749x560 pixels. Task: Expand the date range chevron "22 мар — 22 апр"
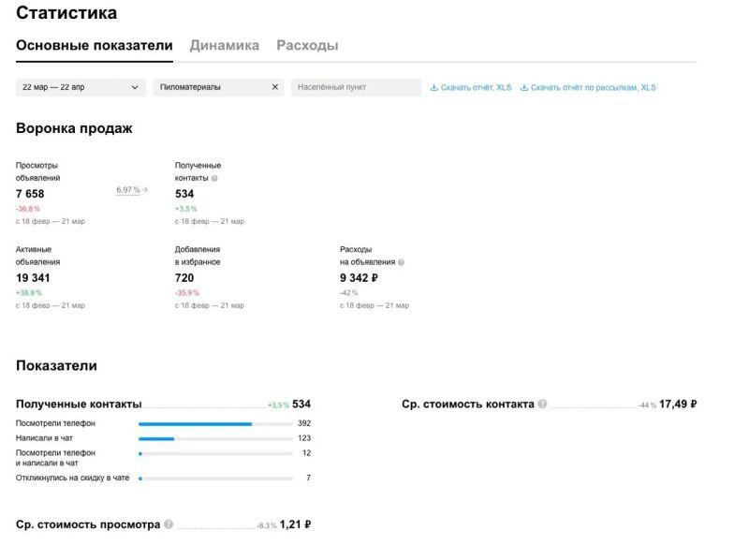[136, 88]
